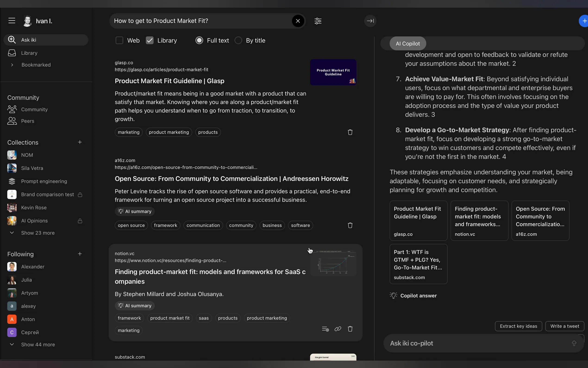Screen dimensions: 588x368
Task: Clear the search query with X button
Action: click(x=298, y=21)
